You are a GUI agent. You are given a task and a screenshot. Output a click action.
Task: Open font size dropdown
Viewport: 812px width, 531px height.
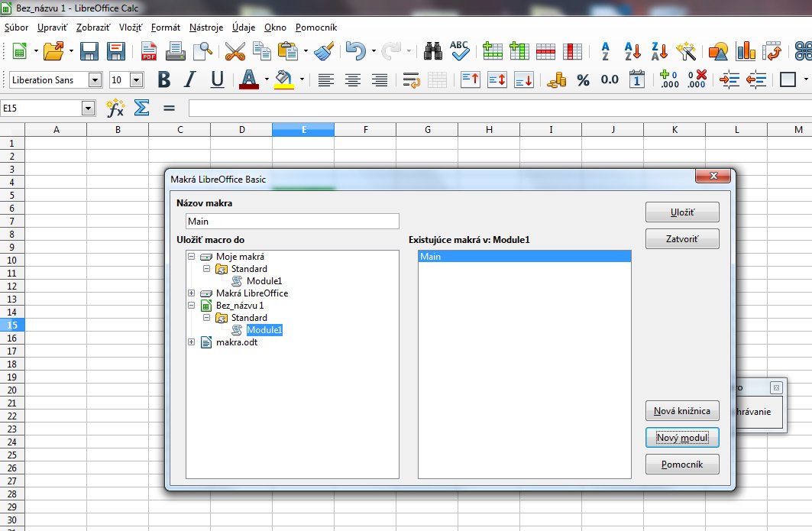pos(137,79)
